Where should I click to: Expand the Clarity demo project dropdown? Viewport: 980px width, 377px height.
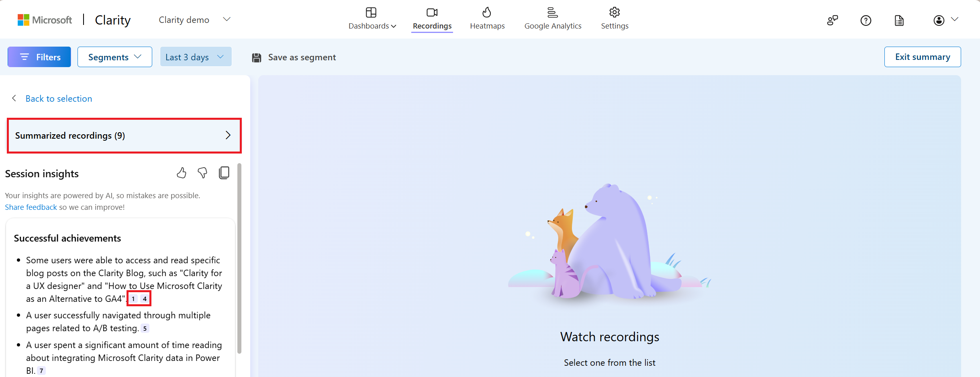tap(227, 19)
